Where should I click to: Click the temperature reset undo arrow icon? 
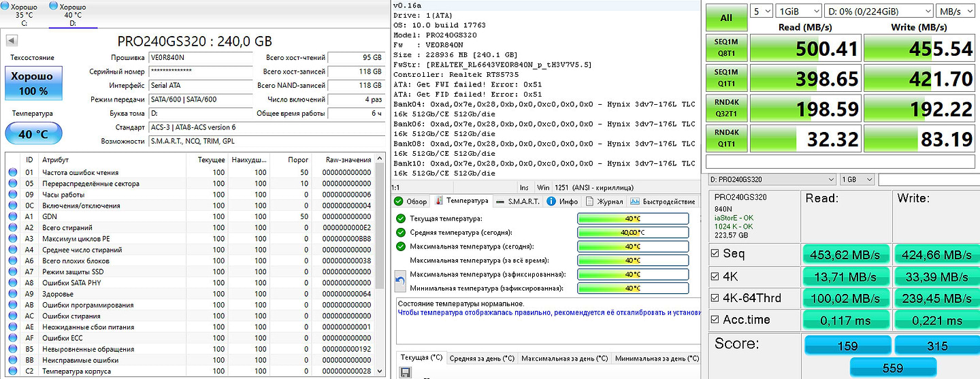[x=402, y=280]
